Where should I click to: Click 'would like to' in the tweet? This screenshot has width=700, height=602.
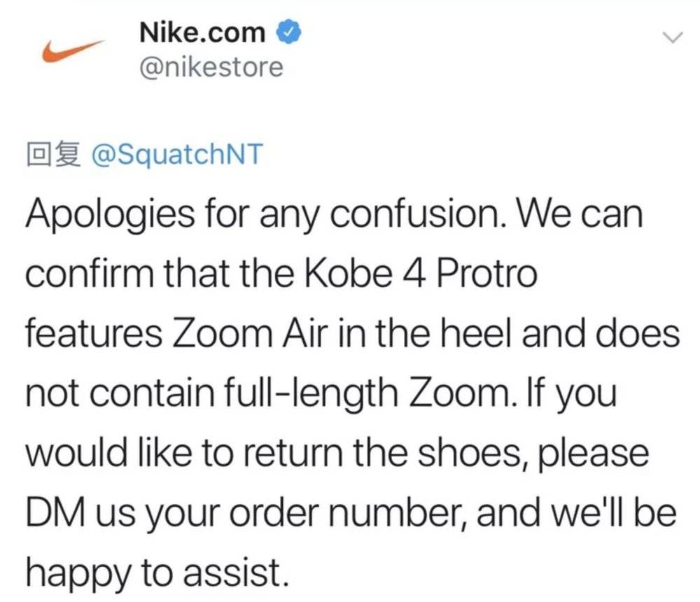pos(129,454)
